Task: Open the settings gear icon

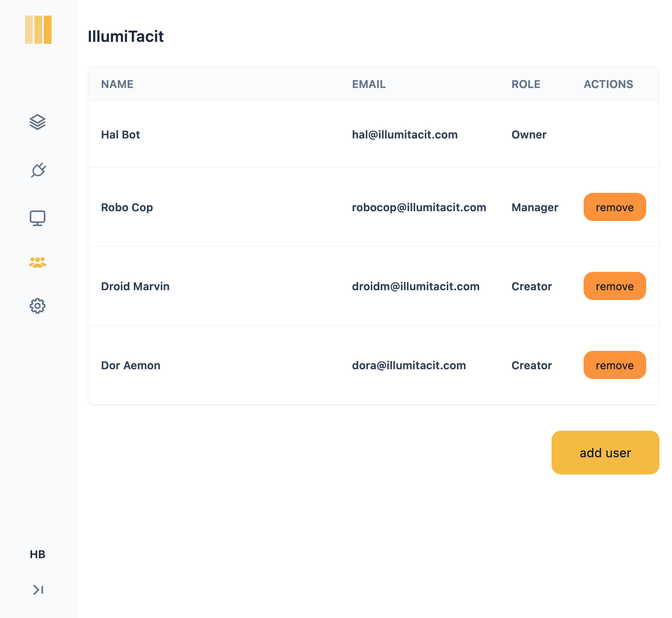Action: pos(38,306)
